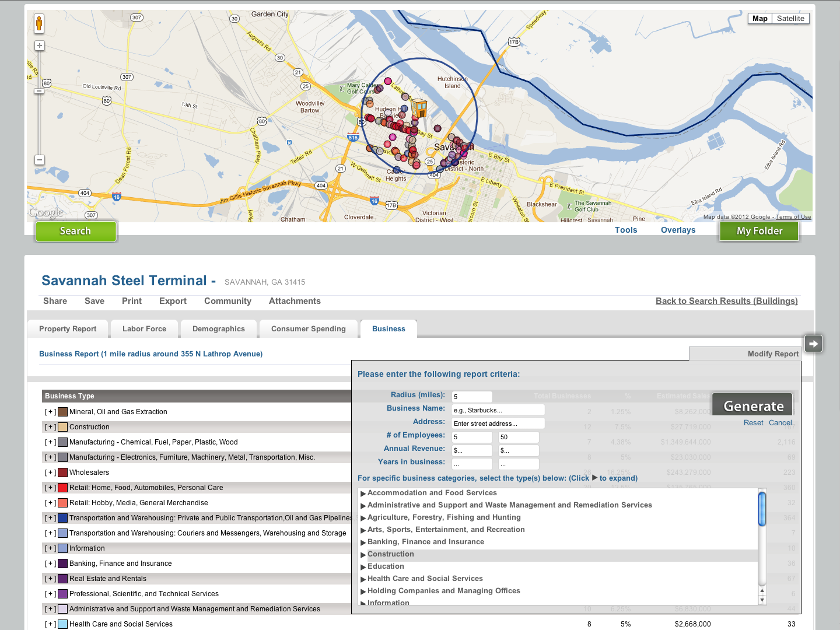Open the Demographics tab

218,328
